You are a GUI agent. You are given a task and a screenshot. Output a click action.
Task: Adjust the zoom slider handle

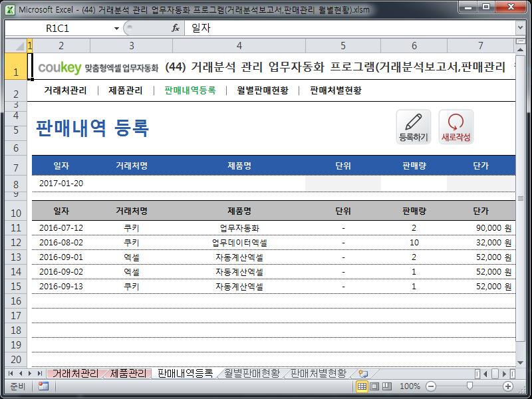469,386
